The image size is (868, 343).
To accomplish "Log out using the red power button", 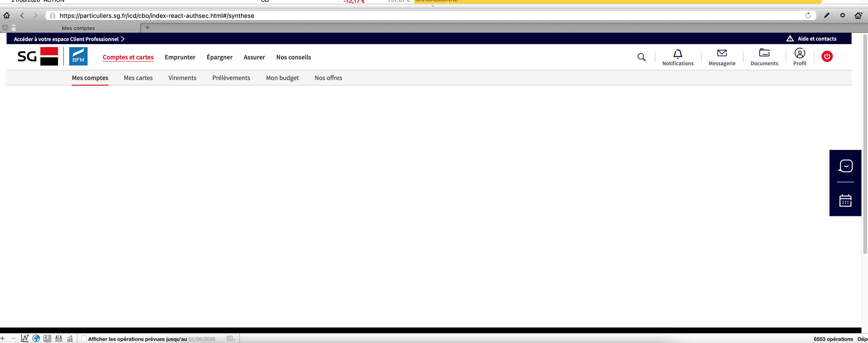I will 827,56.
